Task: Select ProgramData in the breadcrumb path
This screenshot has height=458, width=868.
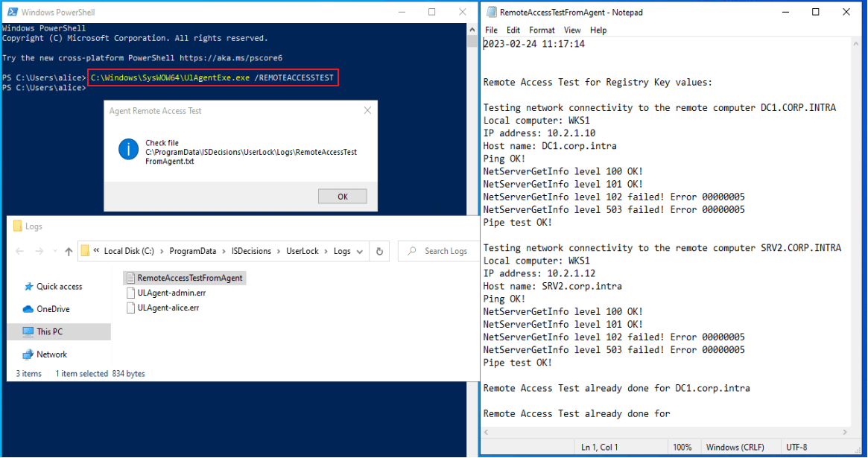Action: pos(193,251)
